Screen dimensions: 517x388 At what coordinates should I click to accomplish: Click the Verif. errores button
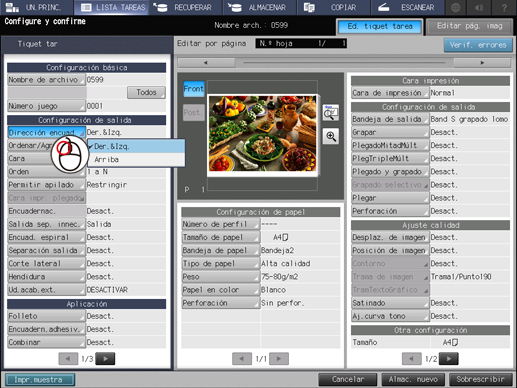click(478, 45)
